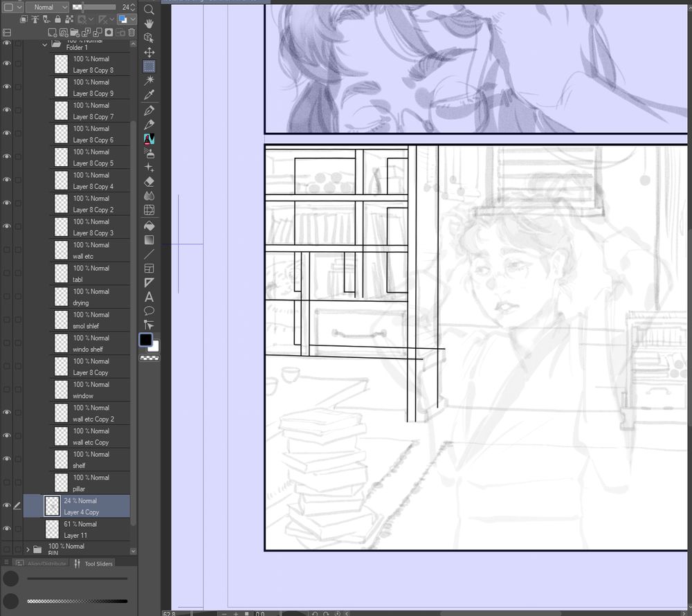Adjust the layer opacity stepper arrows

(x=133, y=7)
